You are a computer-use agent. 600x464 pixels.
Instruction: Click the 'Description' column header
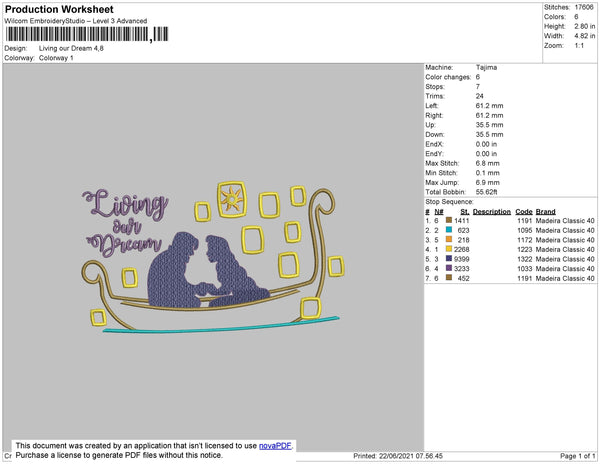(x=492, y=212)
